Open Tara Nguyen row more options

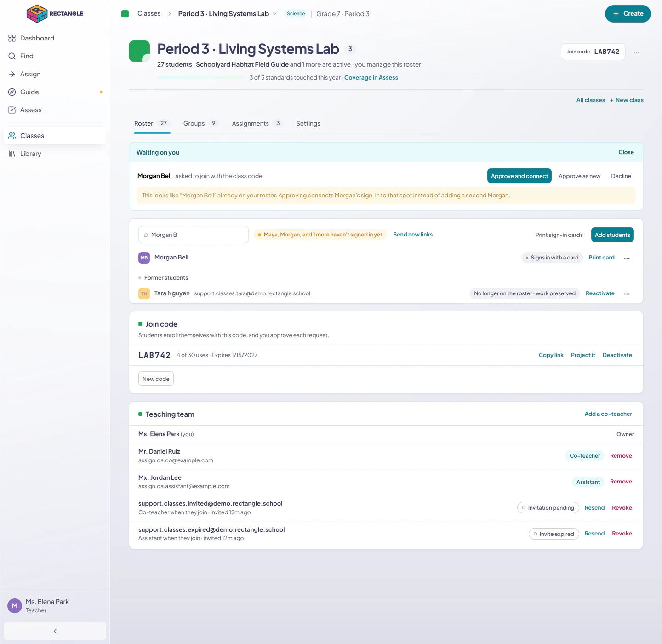click(627, 294)
